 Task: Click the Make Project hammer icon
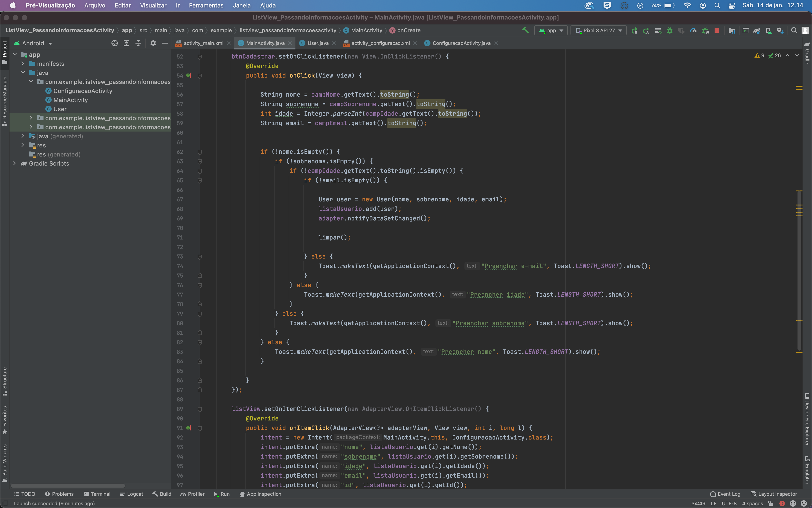tap(525, 30)
